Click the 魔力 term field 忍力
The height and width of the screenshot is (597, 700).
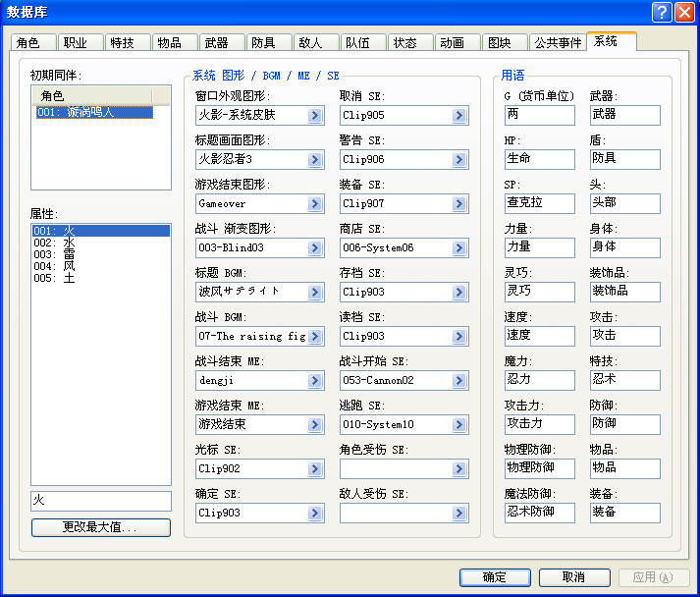click(540, 380)
